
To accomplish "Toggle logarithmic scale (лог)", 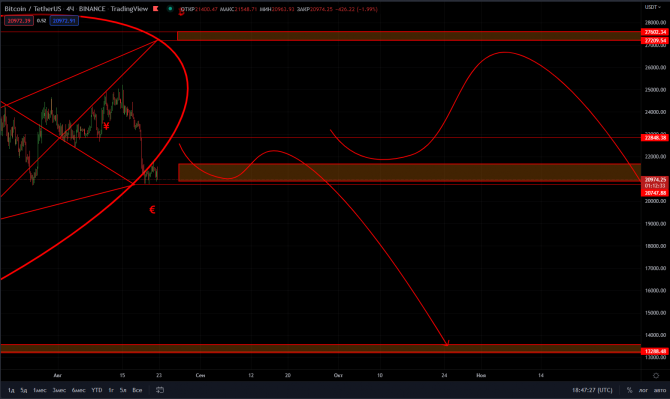I will tap(643, 390).
